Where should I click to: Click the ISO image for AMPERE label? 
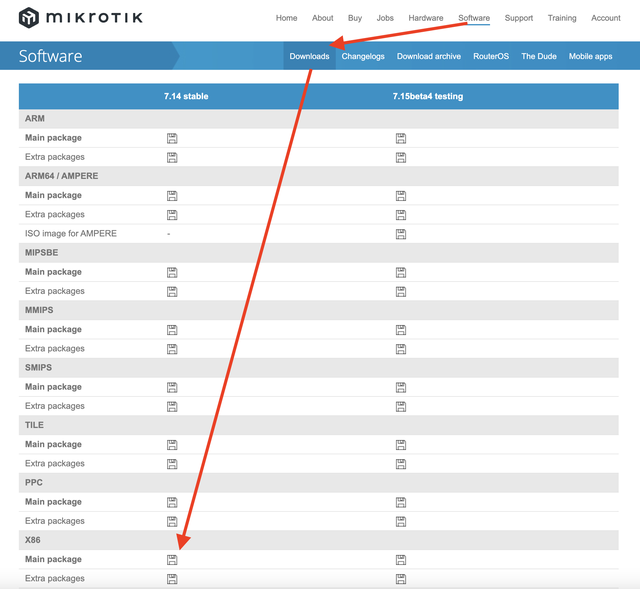pyautogui.click(x=71, y=233)
